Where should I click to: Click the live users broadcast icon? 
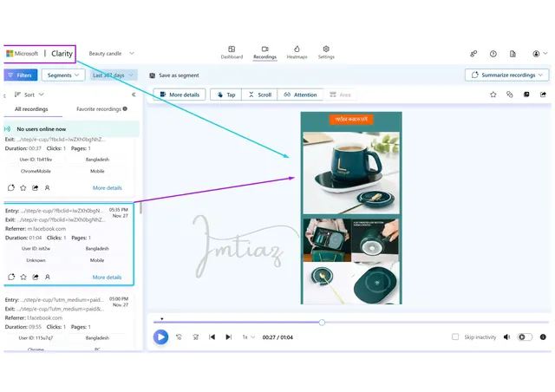pyautogui.click(x=7, y=129)
